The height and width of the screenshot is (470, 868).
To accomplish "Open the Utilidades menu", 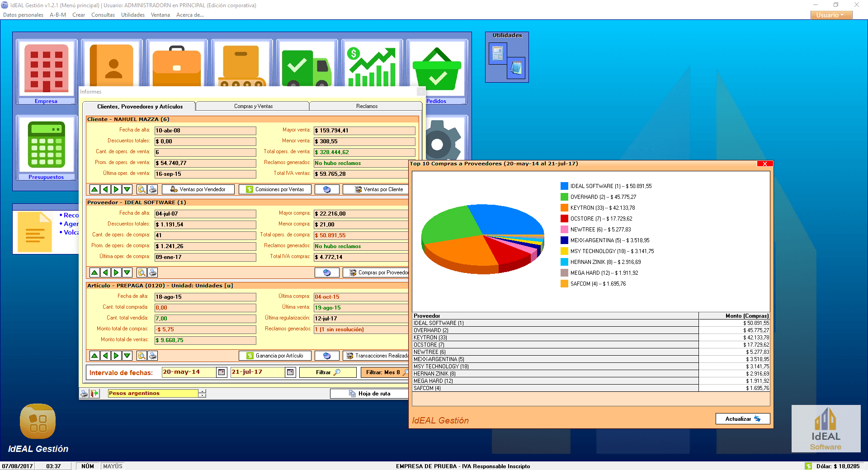I will click(x=133, y=15).
